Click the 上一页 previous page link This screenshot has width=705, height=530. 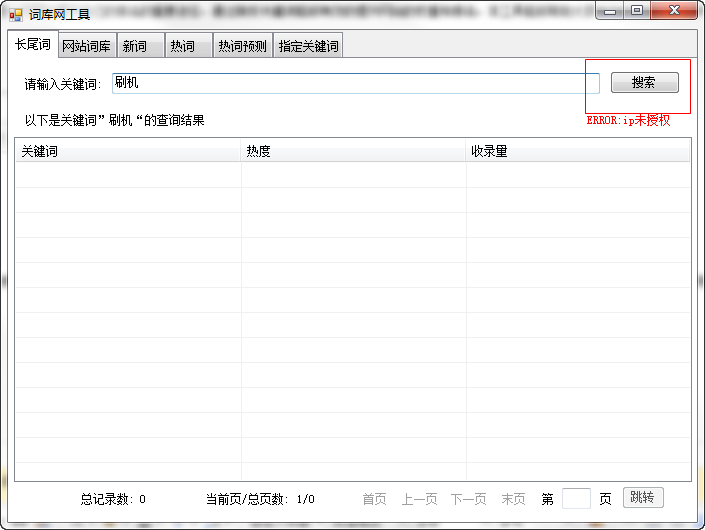pyautogui.click(x=419, y=499)
